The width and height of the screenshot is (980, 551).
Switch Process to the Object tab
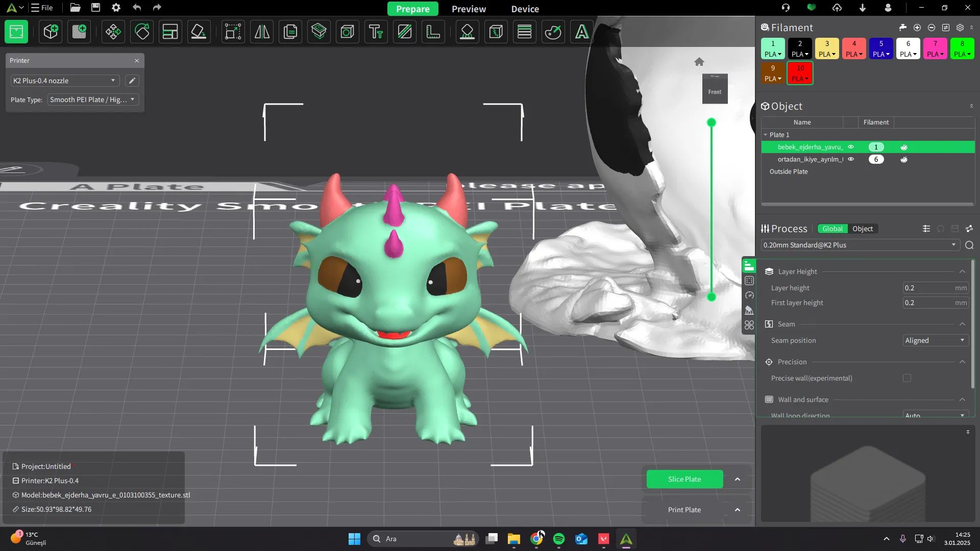862,229
